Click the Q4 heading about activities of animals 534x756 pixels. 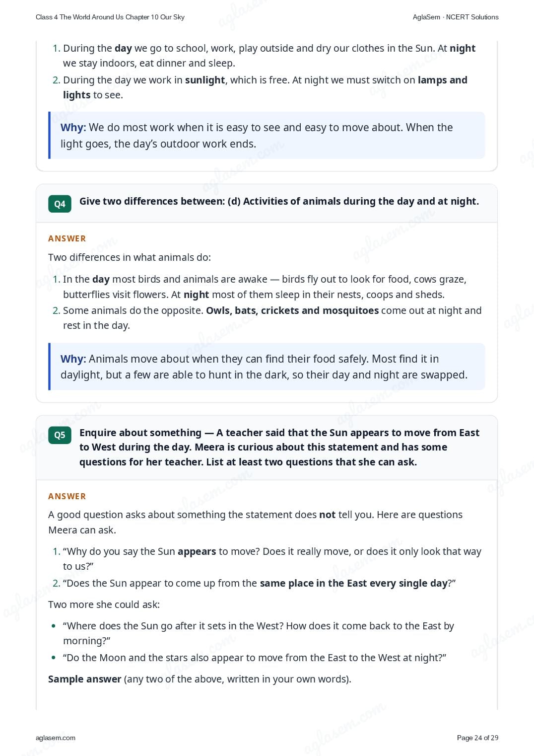click(x=279, y=201)
